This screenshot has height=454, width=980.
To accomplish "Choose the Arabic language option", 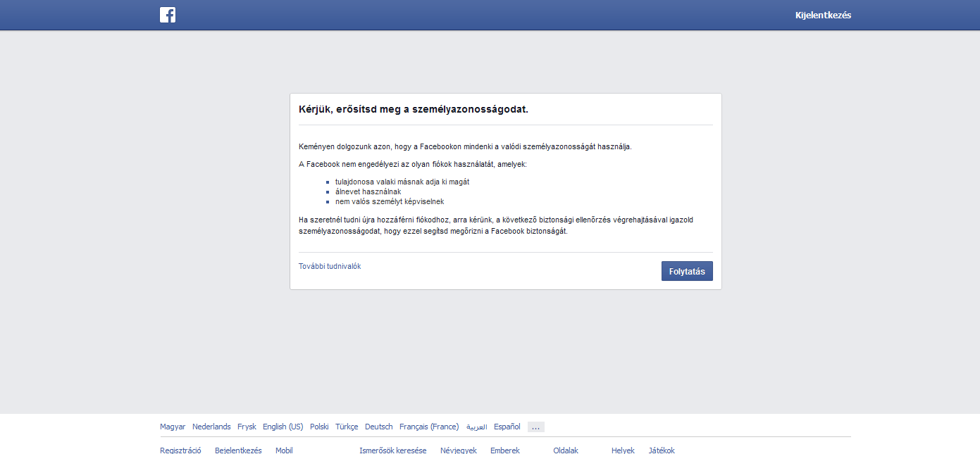I will 476,427.
